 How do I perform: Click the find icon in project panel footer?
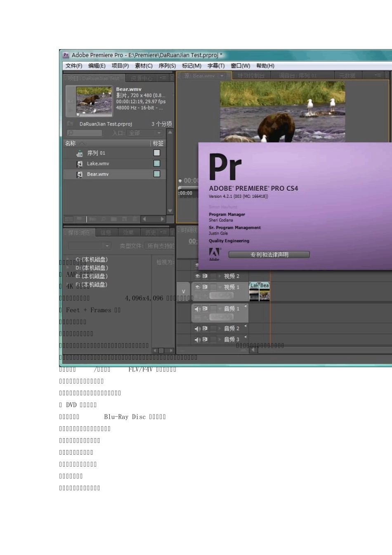click(104, 219)
